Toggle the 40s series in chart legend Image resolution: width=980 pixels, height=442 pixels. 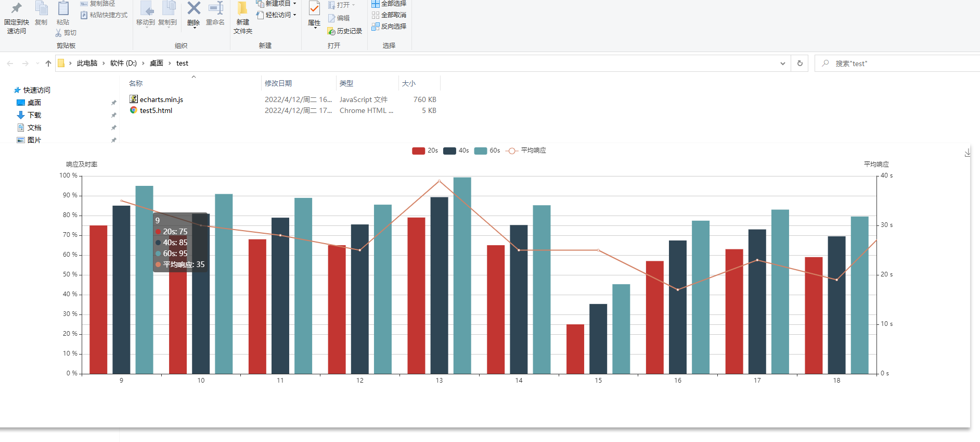(456, 150)
